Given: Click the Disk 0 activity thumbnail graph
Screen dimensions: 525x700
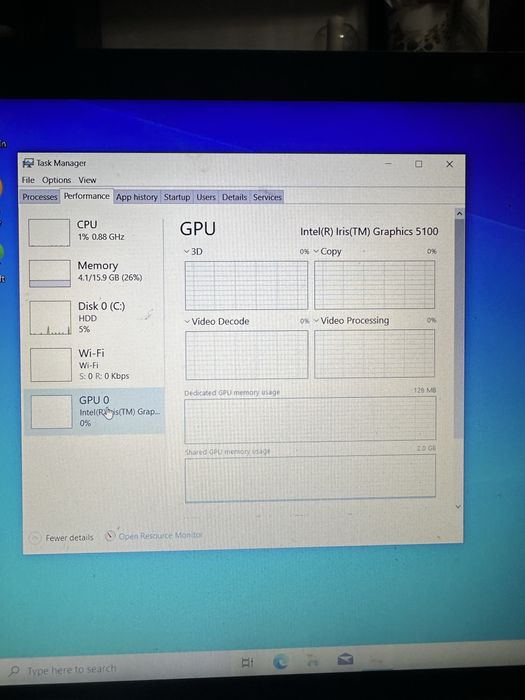Looking at the screenshot, I should [50, 317].
